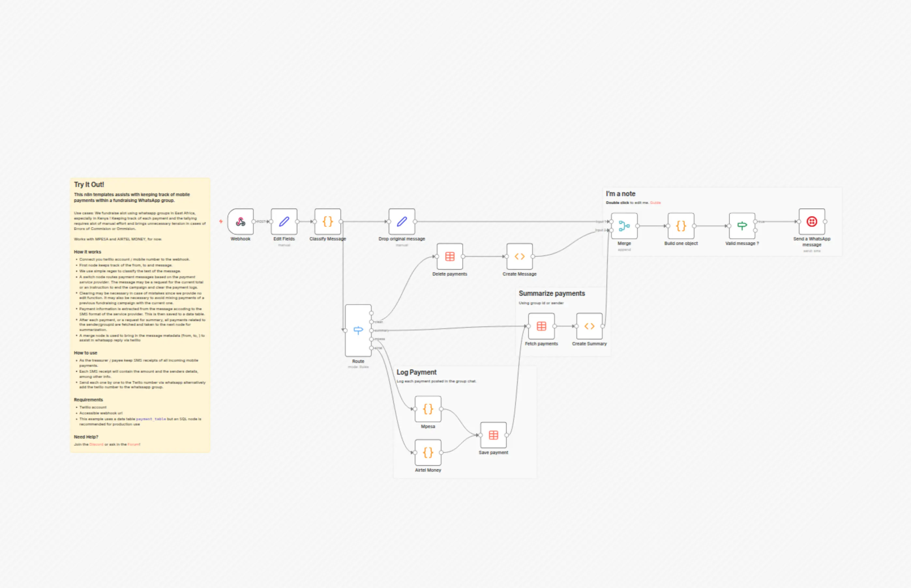The height and width of the screenshot is (588, 911).
Task: Select the Classify Message code node
Action: tap(327, 222)
